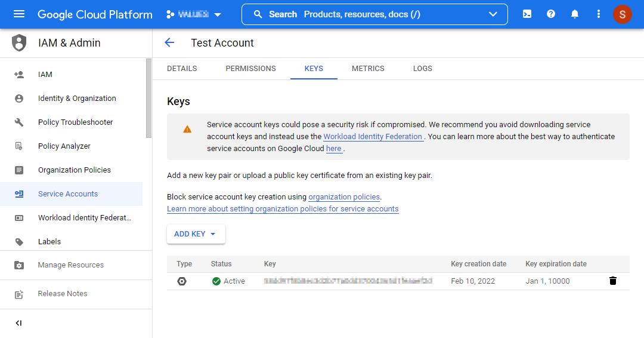Click the Identity & Organization person icon
Viewport: 644px width, 338px height.
tap(19, 99)
